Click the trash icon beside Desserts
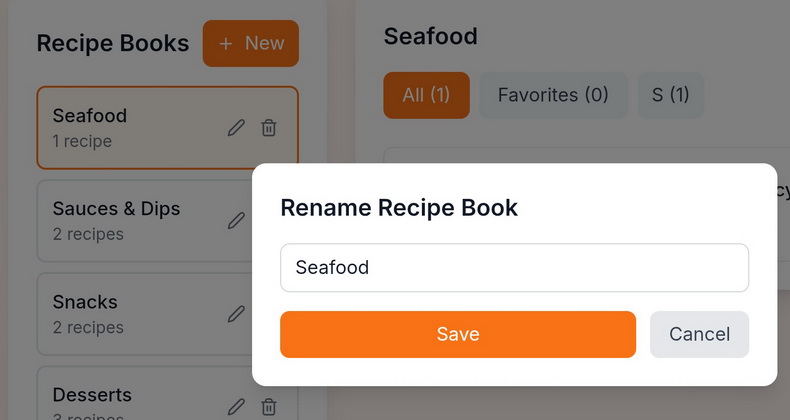Screen dimensions: 790x420 coord(269,406)
